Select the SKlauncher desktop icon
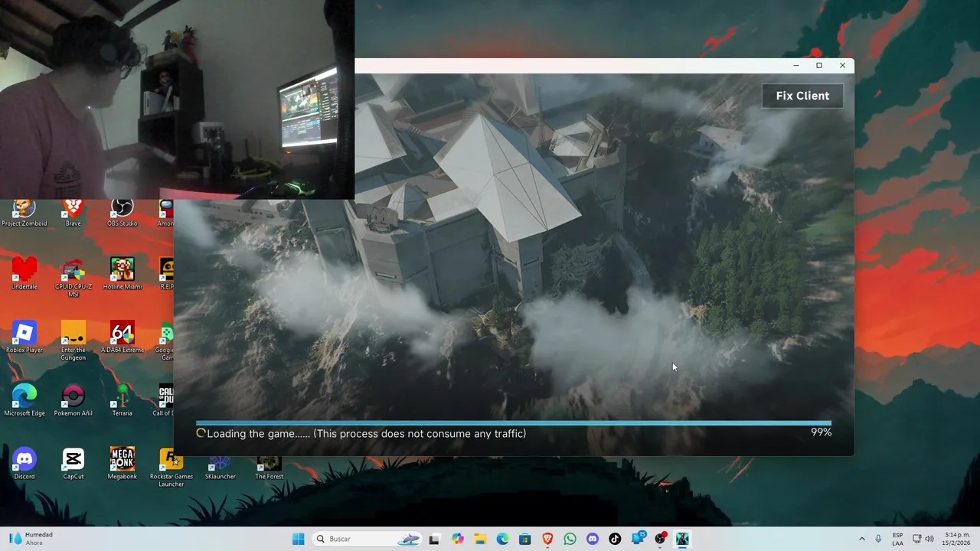 click(220, 466)
